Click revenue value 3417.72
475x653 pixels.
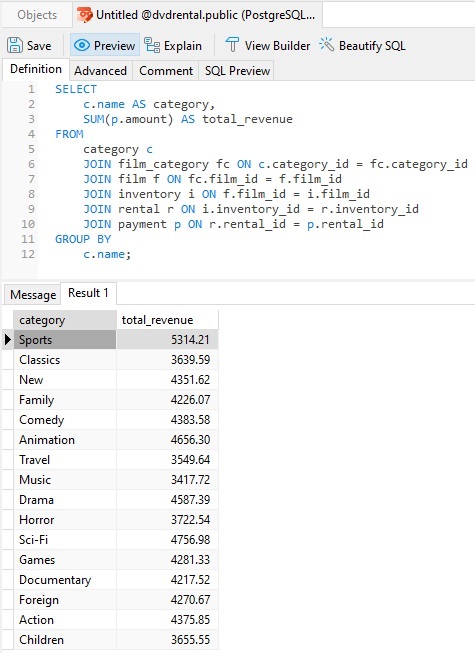point(190,479)
